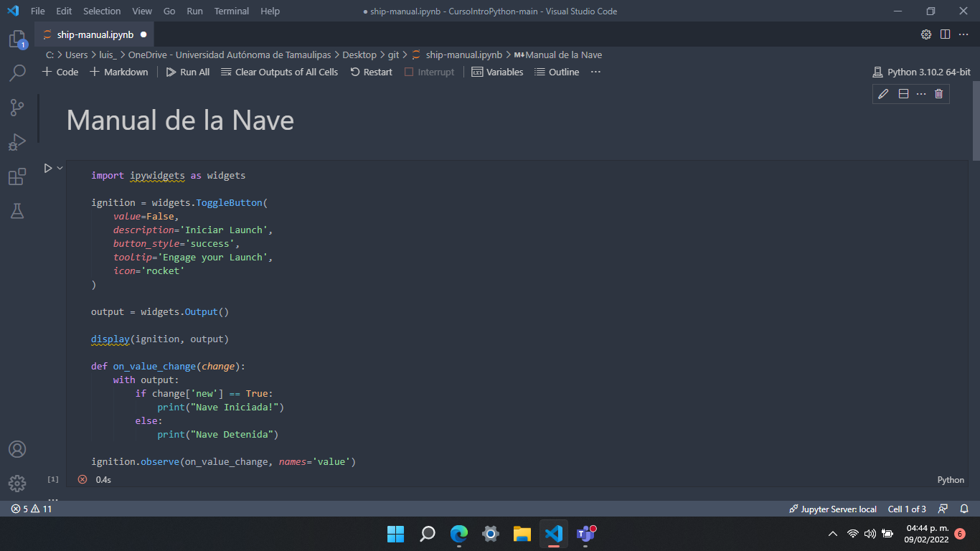Open the Edit menu
Image resolution: width=980 pixels, height=551 pixels.
[x=64, y=11]
